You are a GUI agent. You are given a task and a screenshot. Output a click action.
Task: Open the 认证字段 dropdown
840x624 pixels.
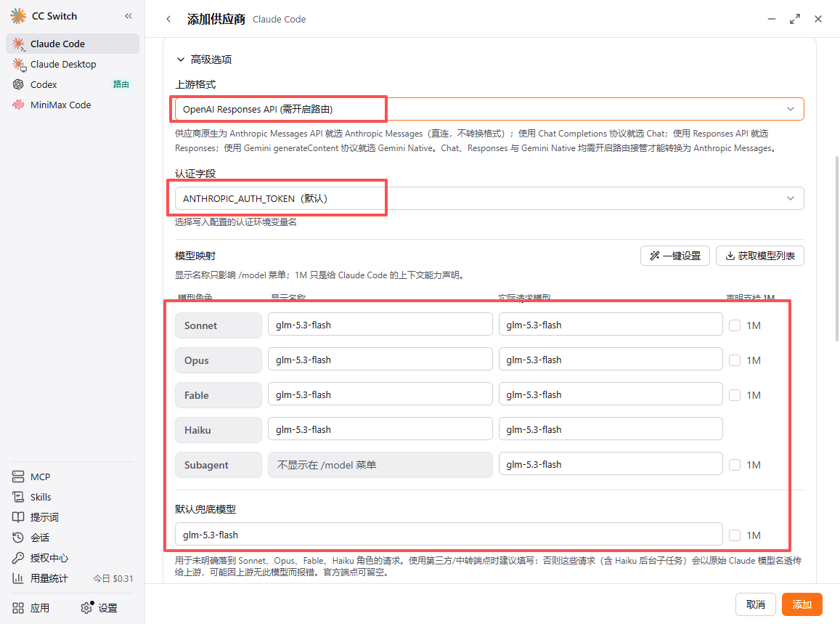click(x=489, y=198)
